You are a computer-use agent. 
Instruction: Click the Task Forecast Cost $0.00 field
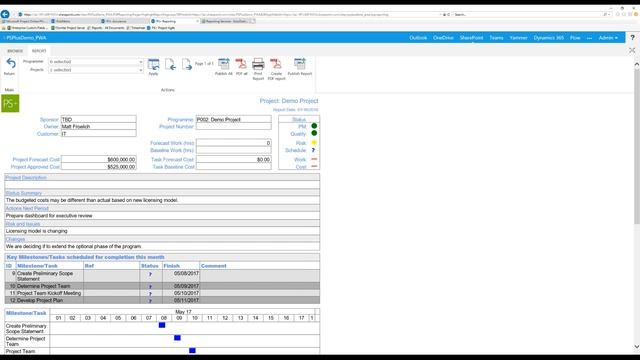pos(233,159)
